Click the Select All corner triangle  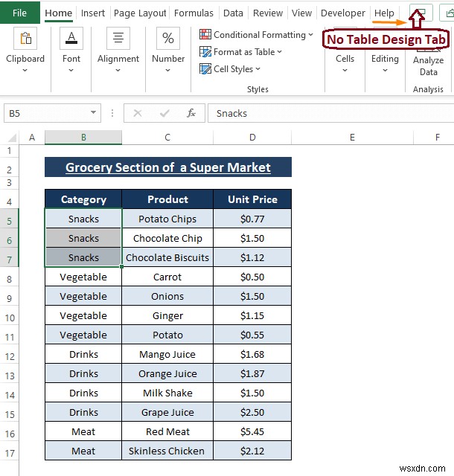click(x=12, y=138)
